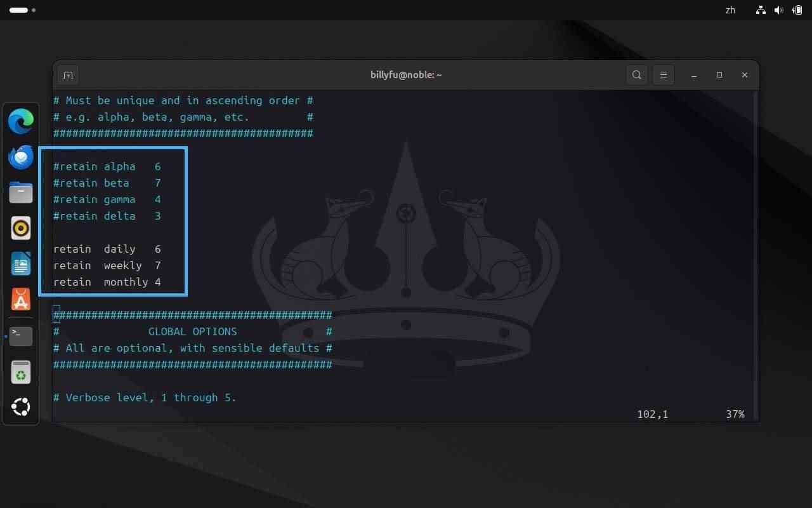Click the 'e.g. alpha, beta, gamma, etc.' line
812x508 pixels.
coord(183,117)
